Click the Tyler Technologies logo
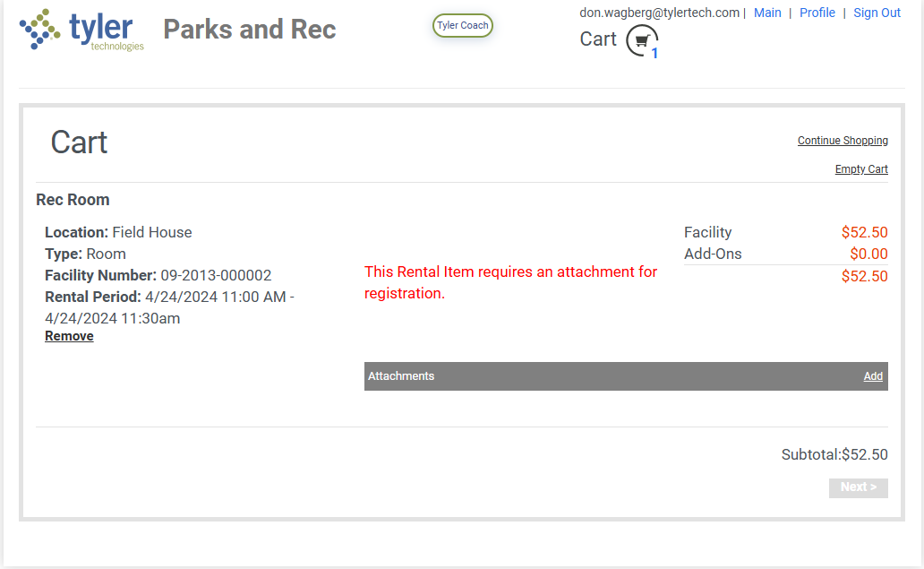 81,30
